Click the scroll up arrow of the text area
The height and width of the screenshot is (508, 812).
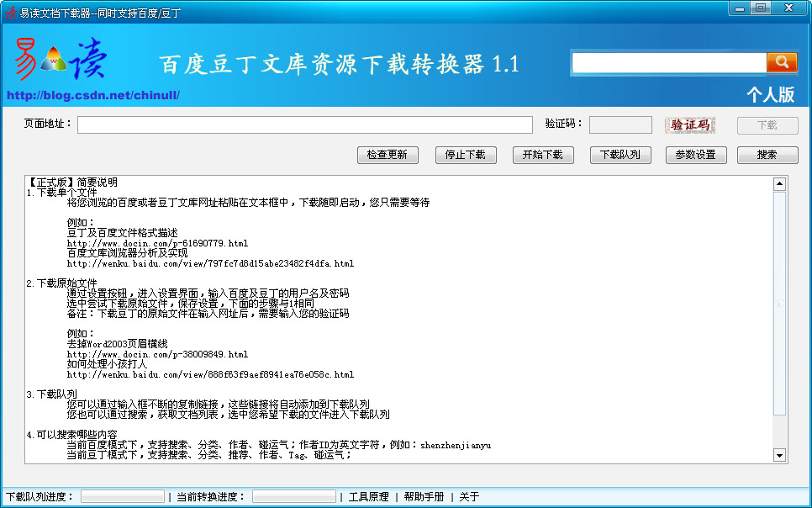[779, 184]
